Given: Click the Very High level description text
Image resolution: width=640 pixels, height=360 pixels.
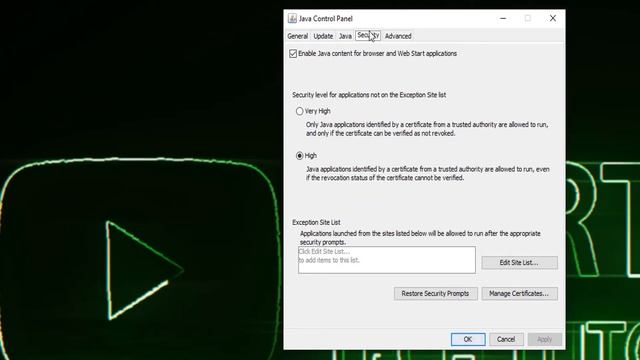Looking at the screenshot, I should click(427, 129).
